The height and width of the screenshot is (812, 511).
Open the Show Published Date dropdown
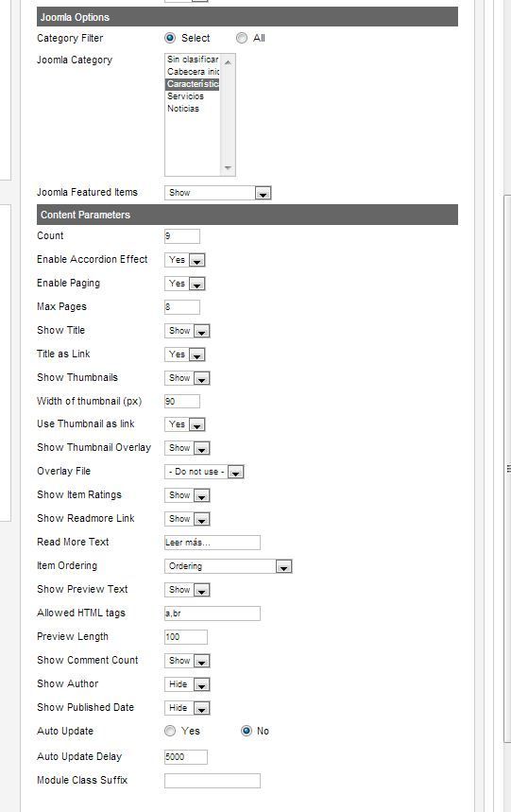tap(187, 708)
